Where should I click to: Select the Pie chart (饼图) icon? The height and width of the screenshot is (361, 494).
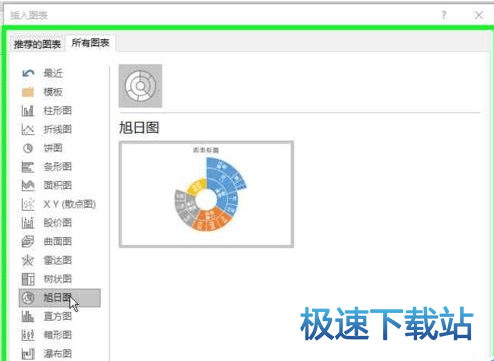pos(28,148)
